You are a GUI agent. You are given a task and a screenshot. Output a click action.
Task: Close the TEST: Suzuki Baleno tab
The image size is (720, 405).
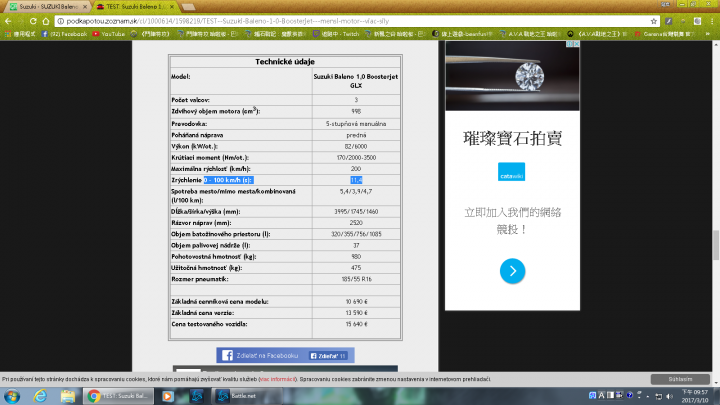pyautogui.click(x=172, y=7)
